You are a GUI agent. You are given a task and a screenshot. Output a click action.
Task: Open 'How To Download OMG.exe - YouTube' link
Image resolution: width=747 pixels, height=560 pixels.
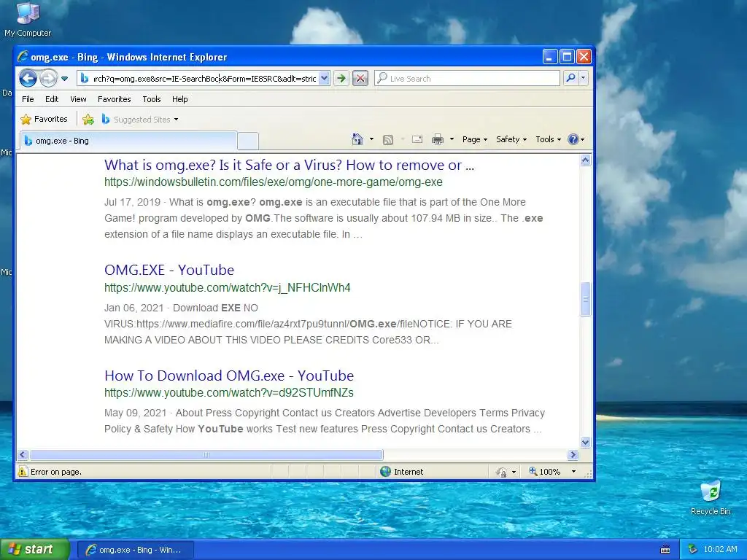(x=228, y=376)
